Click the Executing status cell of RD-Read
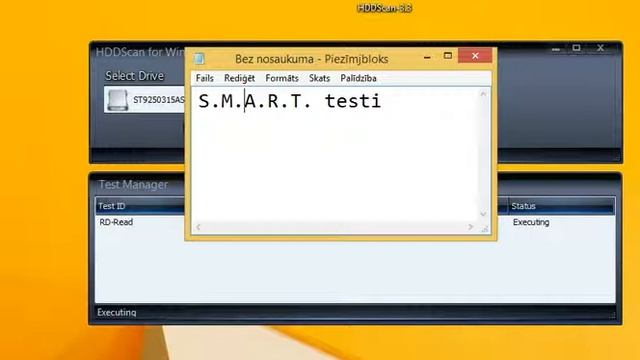 pyautogui.click(x=531, y=222)
